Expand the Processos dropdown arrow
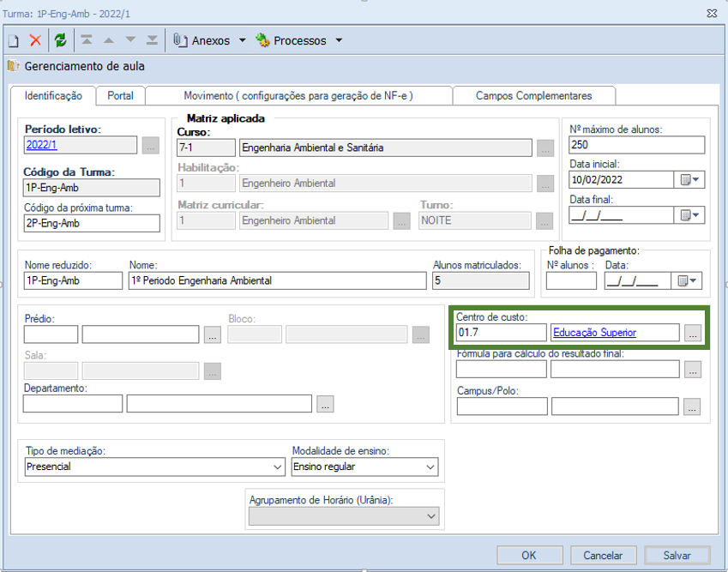The width and height of the screenshot is (728, 572). (x=339, y=40)
